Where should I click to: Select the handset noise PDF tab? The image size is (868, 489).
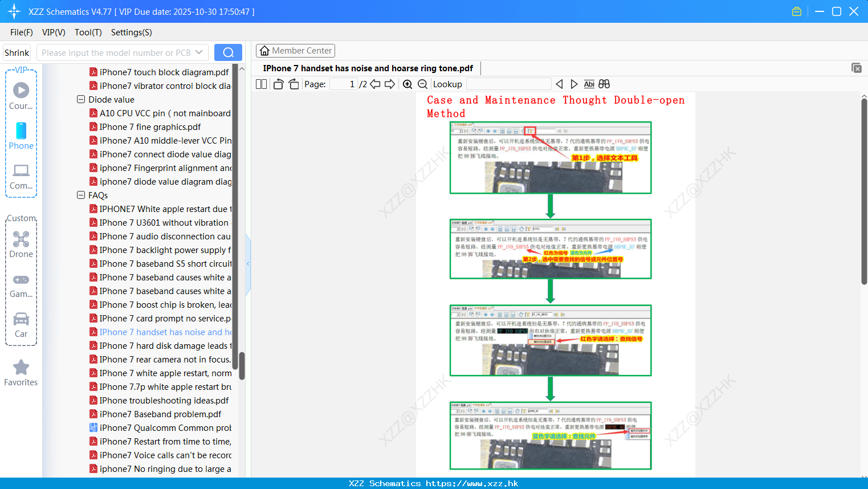click(368, 68)
